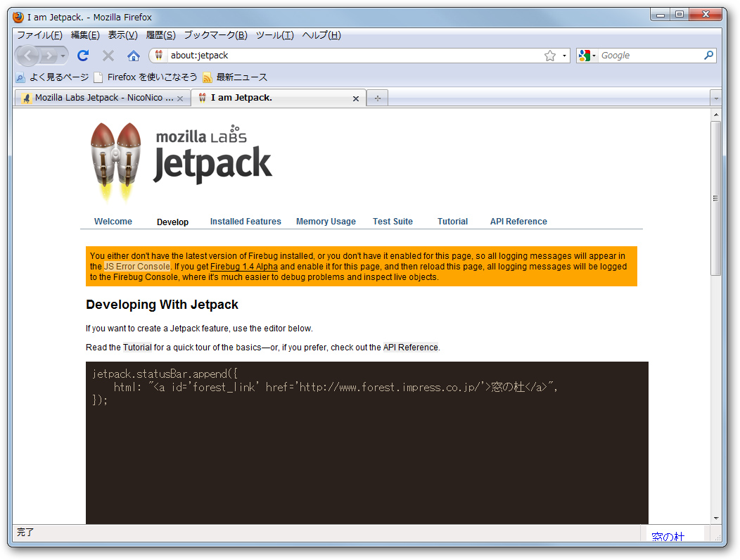740x560 pixels.
Task: Click the Google icon in the search box
Action: pos(585,55)
